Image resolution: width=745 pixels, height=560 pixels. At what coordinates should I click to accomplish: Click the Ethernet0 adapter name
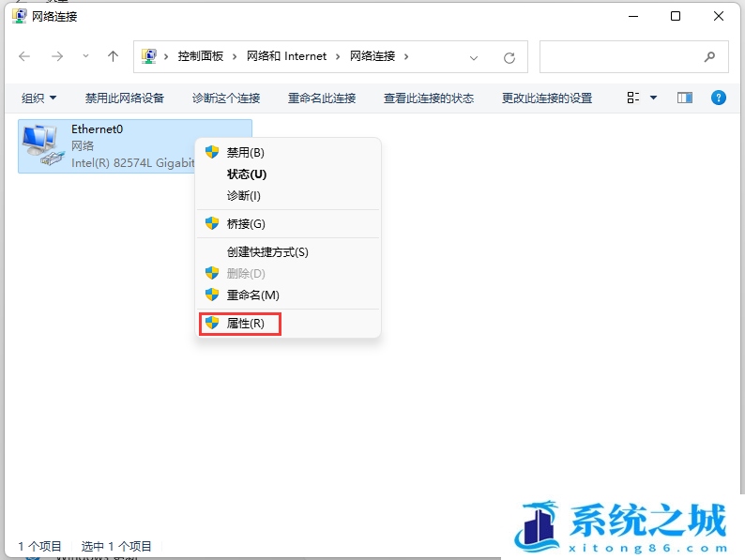[97, 129]
